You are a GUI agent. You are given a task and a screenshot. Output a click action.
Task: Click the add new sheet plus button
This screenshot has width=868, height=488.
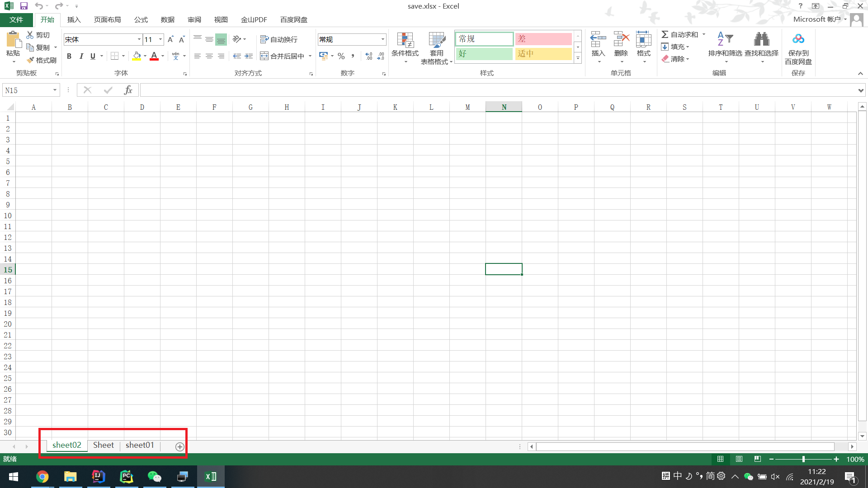[179, 446]
